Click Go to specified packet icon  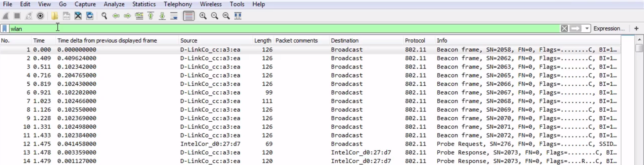click(x=139, y=16)
